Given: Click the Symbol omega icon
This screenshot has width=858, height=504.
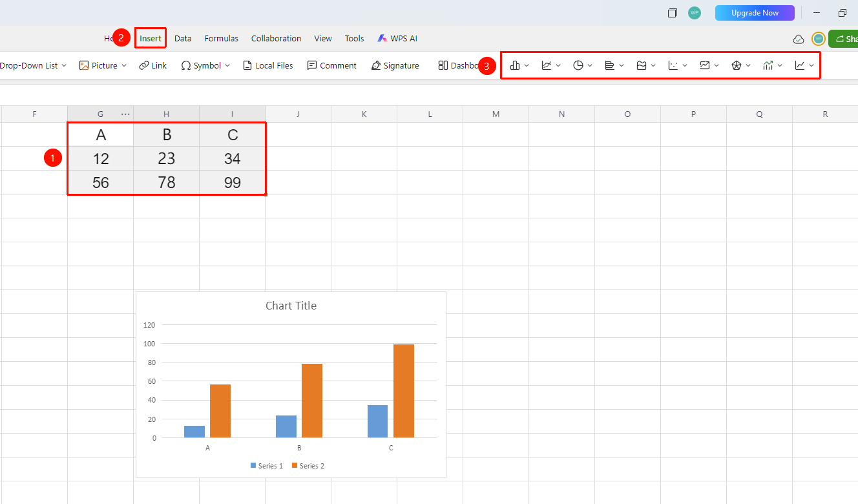Looking at the screenshot, I should click(x=186, y=65).
